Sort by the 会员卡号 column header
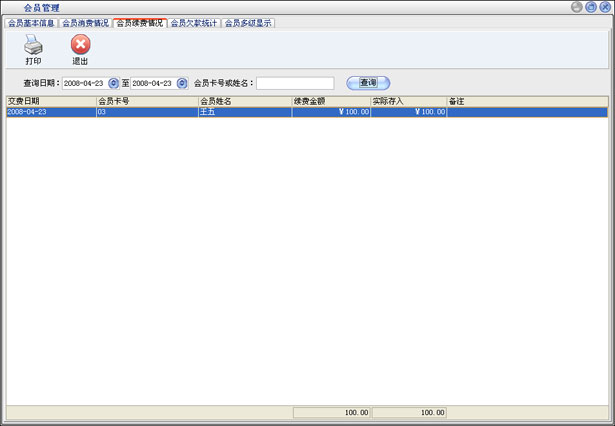The image size is (615, 426). 146,101
